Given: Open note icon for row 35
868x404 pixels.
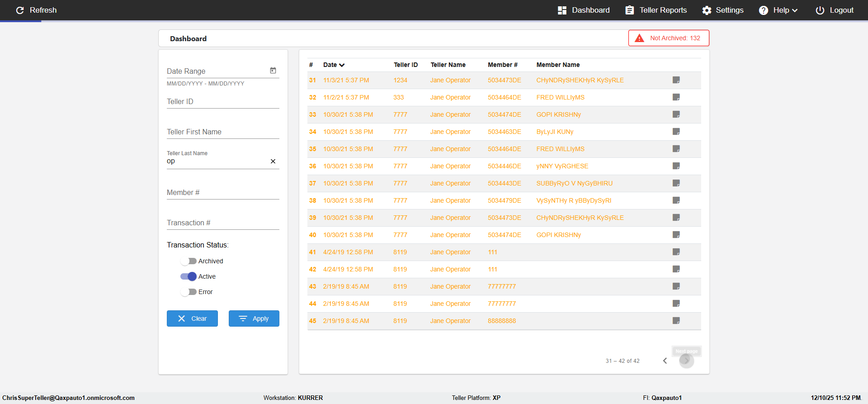Looking at the screenshot, I should 676,149.
